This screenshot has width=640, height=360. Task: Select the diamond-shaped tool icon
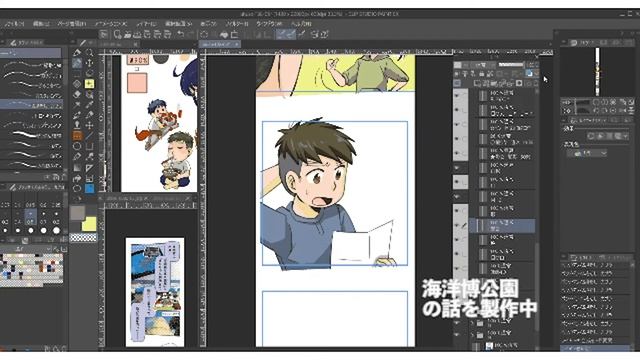pos(77,84)
